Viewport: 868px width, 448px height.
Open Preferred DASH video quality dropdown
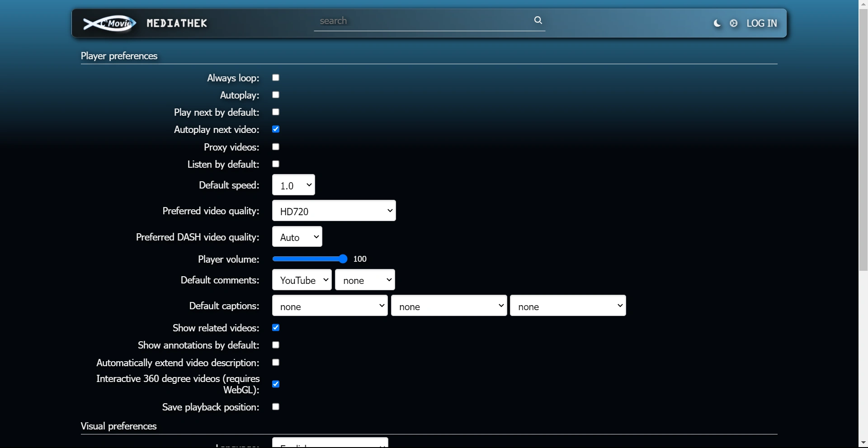click(297, 237)
